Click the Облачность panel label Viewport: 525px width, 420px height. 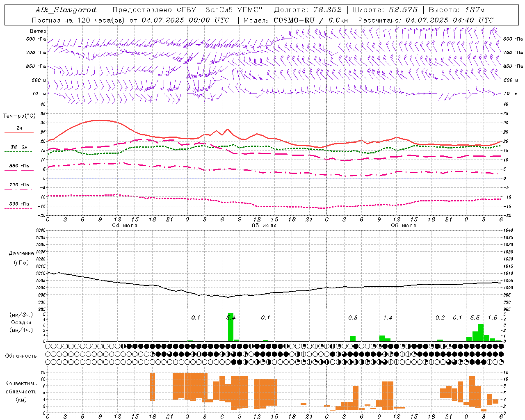[21, 356]
